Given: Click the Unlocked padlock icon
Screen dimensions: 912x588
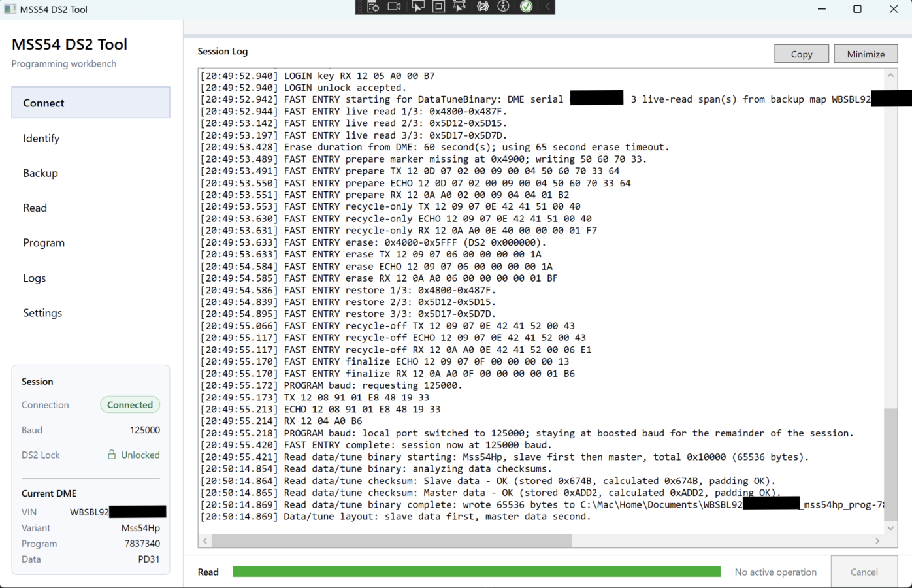Looking at the screenshot, I should click(x=112, y=455).
